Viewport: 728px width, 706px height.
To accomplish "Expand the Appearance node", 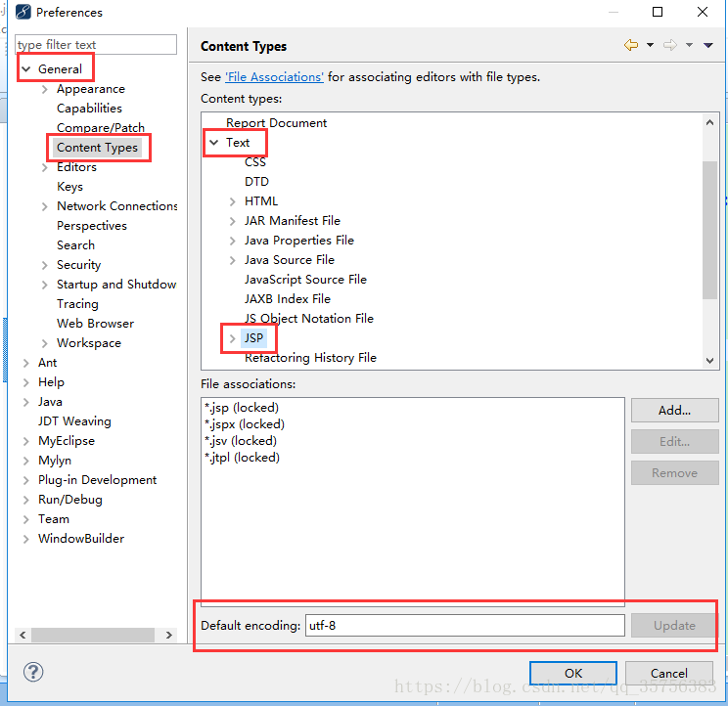I will tap(45, 89).
